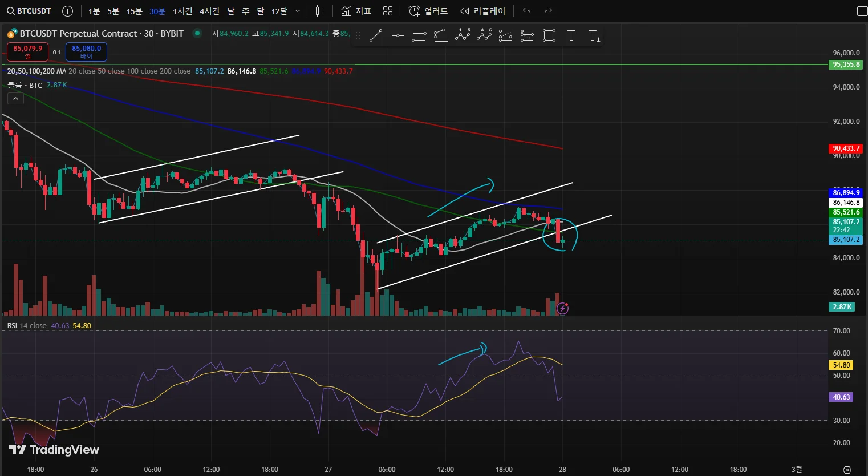Collapse the indicator legend with the chevron

pyautogui.click(x=15, y=99)
